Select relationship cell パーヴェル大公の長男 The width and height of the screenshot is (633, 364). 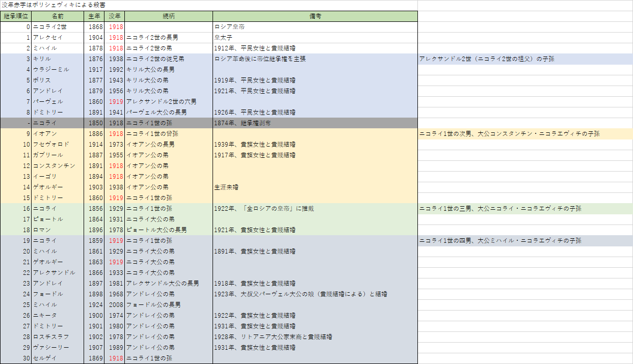(x=169, y=113)
